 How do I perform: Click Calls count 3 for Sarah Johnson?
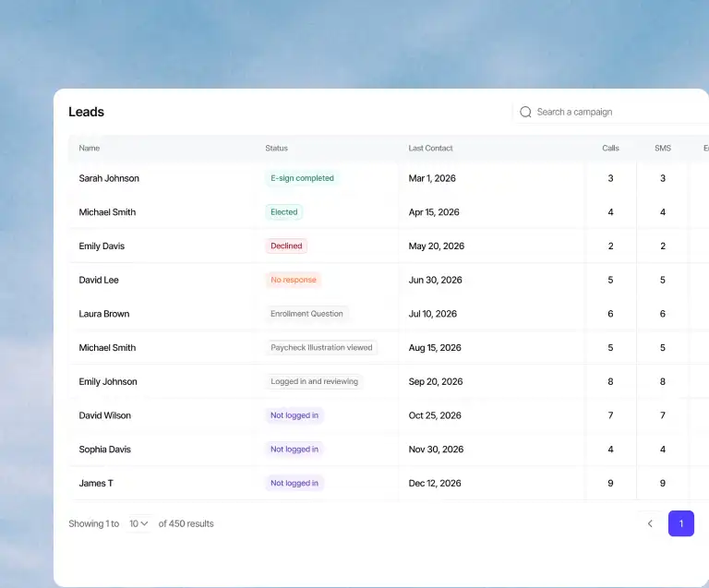[610, 178]
